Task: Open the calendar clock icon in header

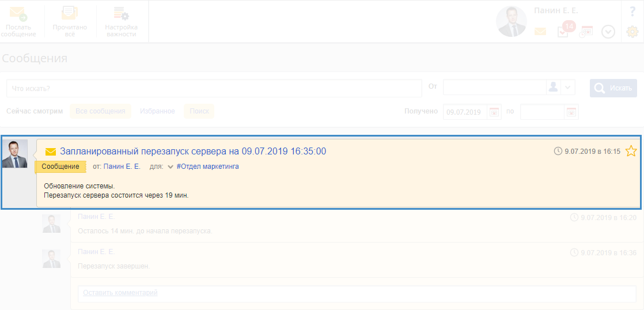Action: (x=586, y=32)
